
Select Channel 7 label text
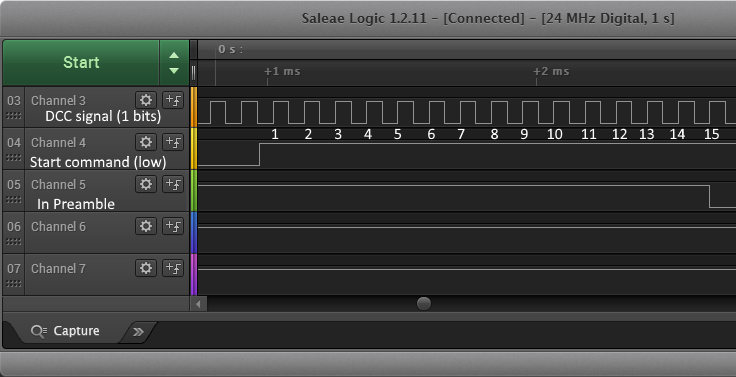59,269
